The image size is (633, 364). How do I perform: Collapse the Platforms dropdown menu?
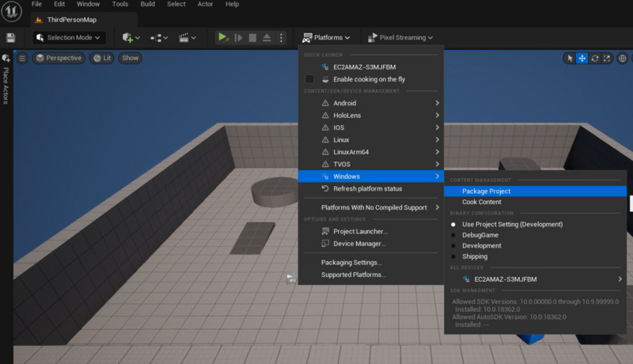[x=326, y=37]
